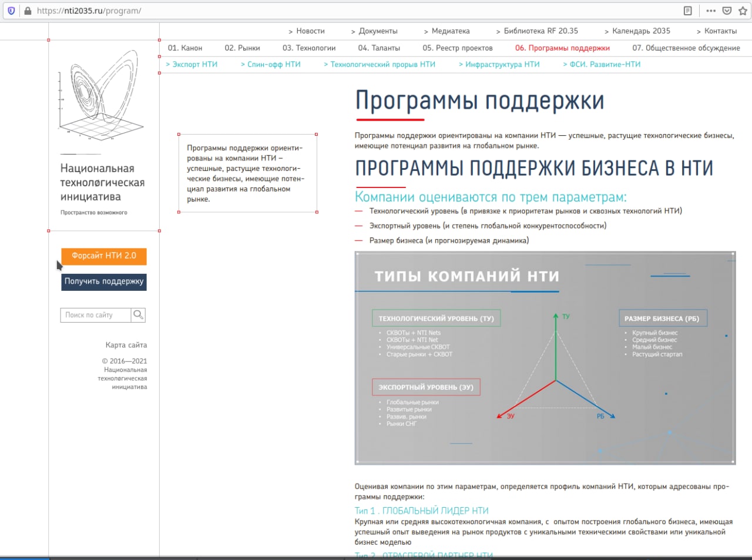Open the 'Экспорт НТИ' submenu link
The height and width of the screenshot is (560, 752).
(194, 65)
